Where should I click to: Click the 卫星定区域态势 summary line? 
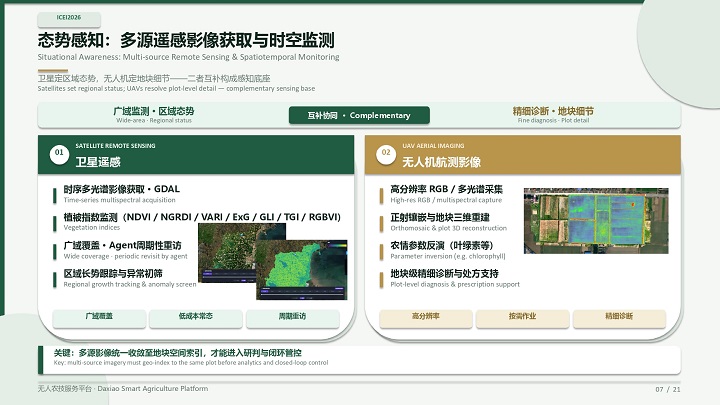click(x=154, y=78)
